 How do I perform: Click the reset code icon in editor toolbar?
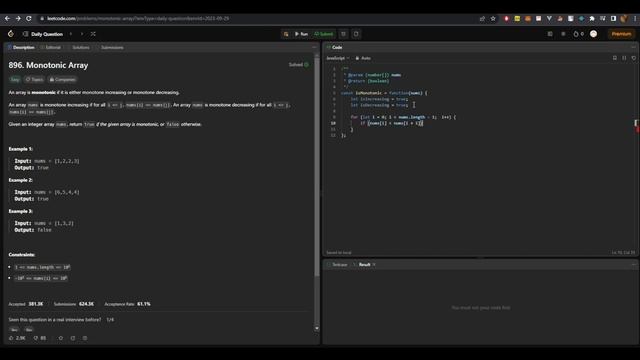tap(633, 58)
